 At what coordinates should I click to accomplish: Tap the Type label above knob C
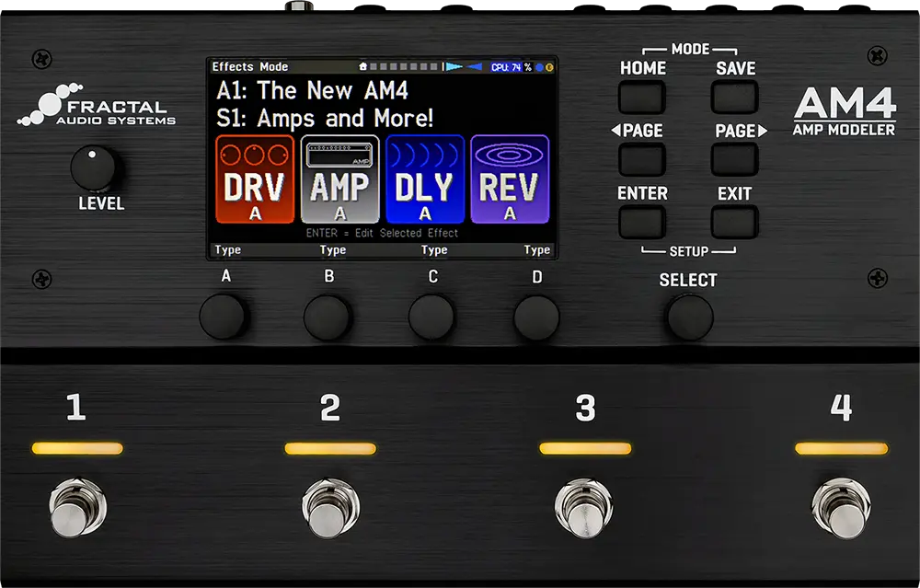pos(434,250)
